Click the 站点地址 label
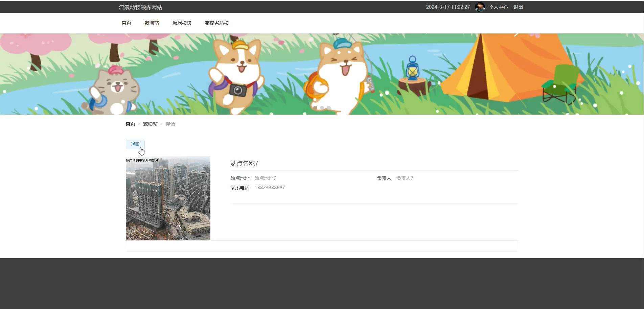Viewport: 644px width, 309px height. pyautogui.click(x=240, y=178)
